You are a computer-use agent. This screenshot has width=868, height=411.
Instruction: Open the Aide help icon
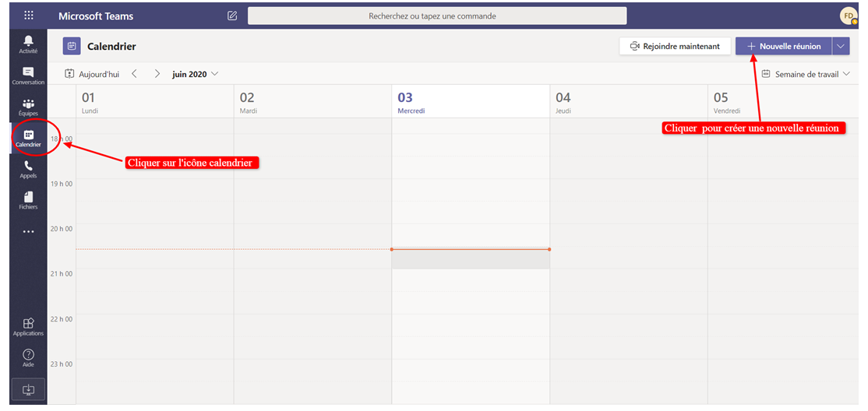[29, 358]
